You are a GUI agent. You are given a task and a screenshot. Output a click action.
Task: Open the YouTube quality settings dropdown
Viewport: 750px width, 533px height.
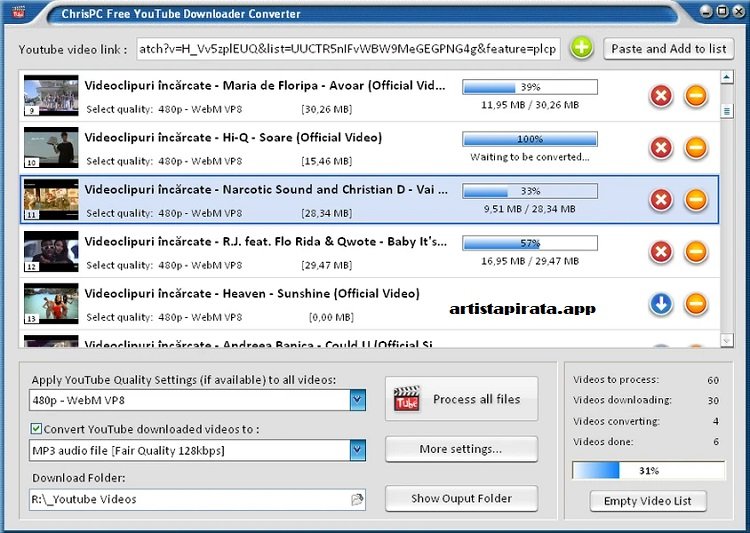(x=357, y=400)
